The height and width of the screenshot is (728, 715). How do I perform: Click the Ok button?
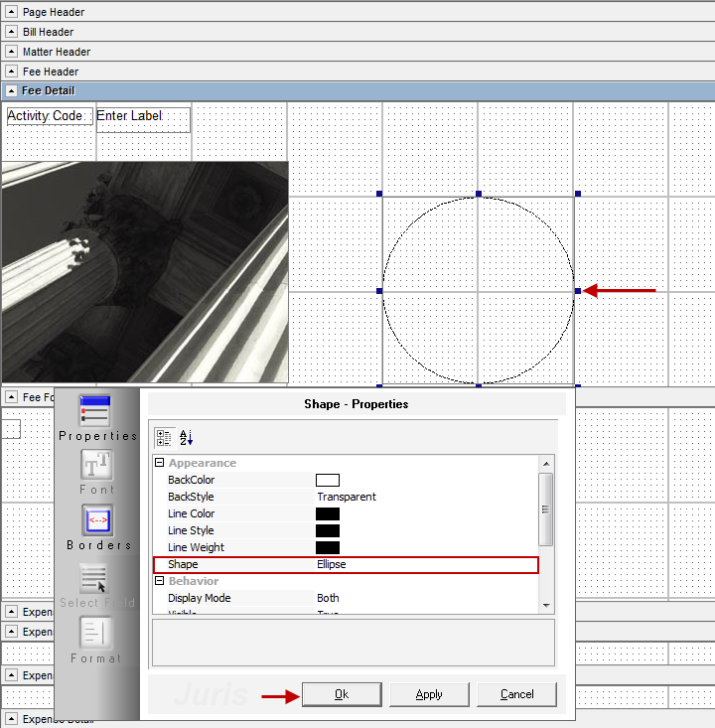coord(342,694)
